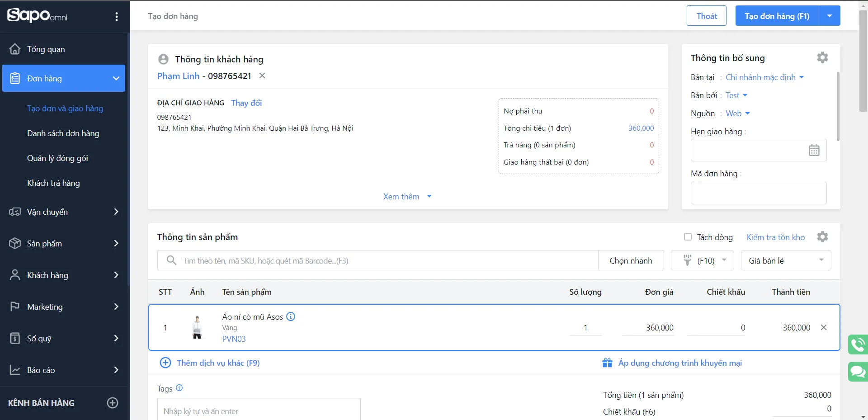Click Thay đổi delivery address link
The image size is (868, 420).
coord(246,103)
